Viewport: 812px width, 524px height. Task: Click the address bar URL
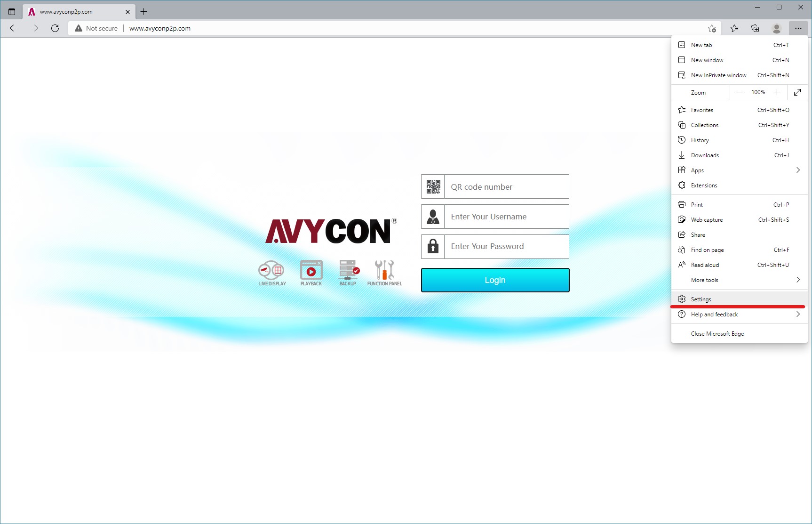point(160,28)
